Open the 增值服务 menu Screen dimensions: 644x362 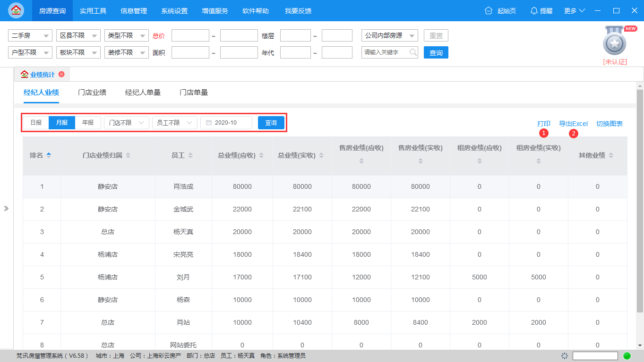215,10
